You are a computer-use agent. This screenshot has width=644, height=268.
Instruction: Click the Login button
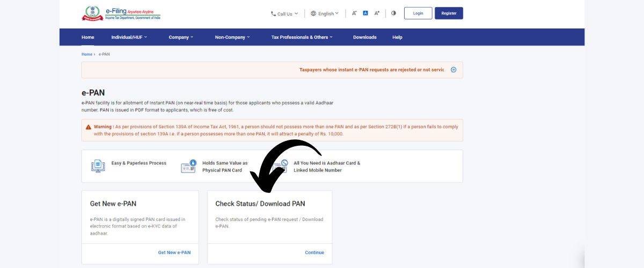tap(418, 13)
